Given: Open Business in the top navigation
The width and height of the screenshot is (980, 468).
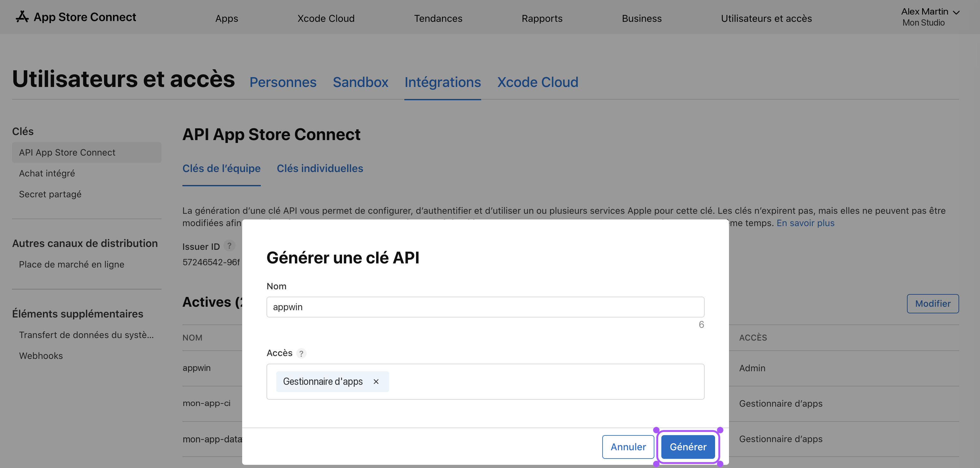Looking at the screenshot, I should [x=642, y=18].
